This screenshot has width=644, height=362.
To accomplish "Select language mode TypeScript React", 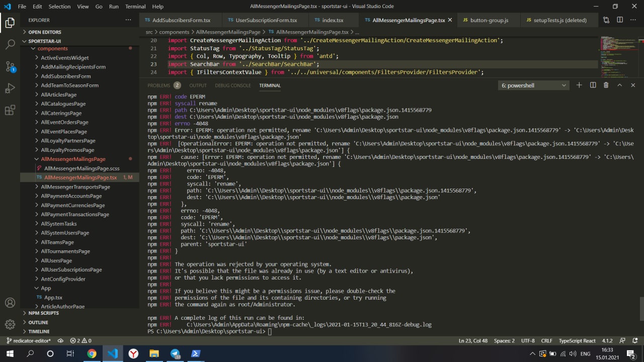I will 577,340.
